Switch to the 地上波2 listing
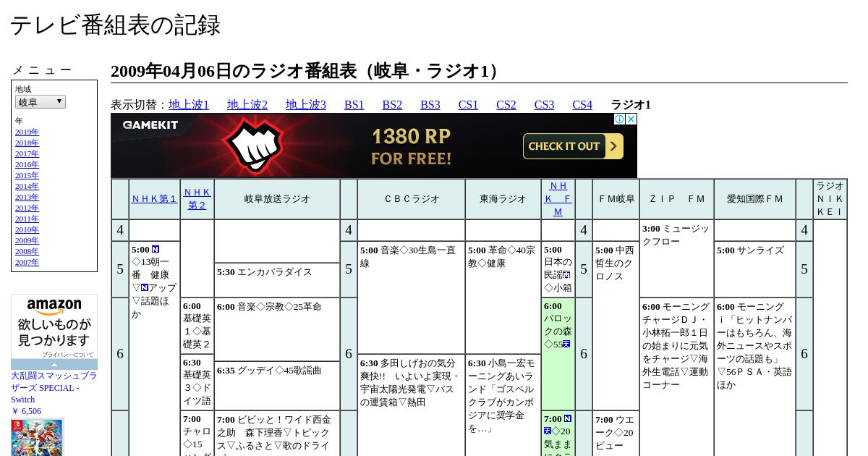Viewport: 868px width, 456px height. pos(247,105)
